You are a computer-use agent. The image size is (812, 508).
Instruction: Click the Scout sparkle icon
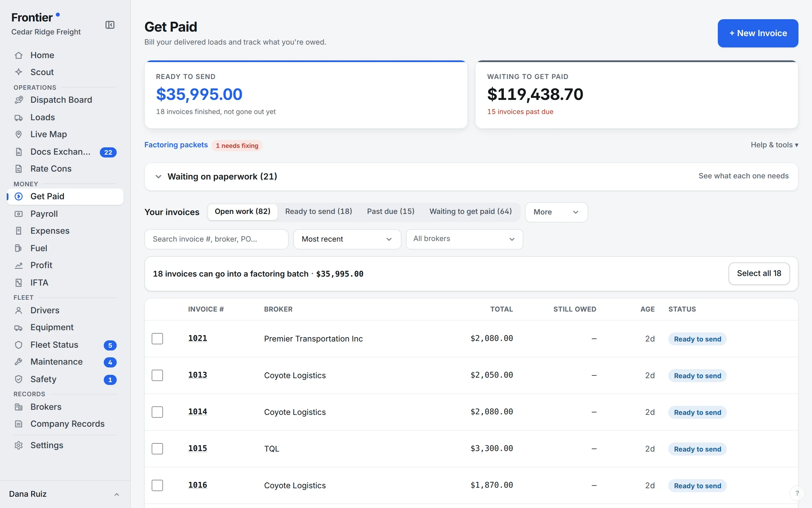point(19,72)
